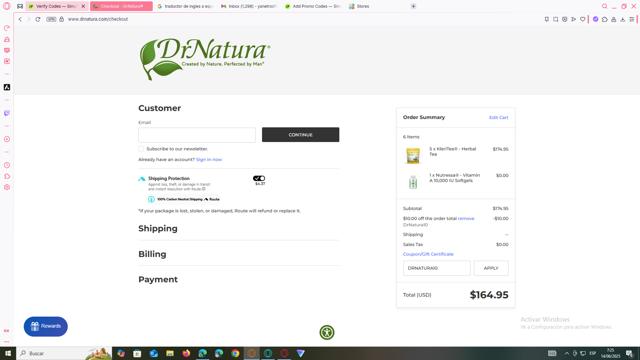Open Windows Start menu
Viewport: 640px width, 360px height.
pyautogui.click(x=8, y=353)
